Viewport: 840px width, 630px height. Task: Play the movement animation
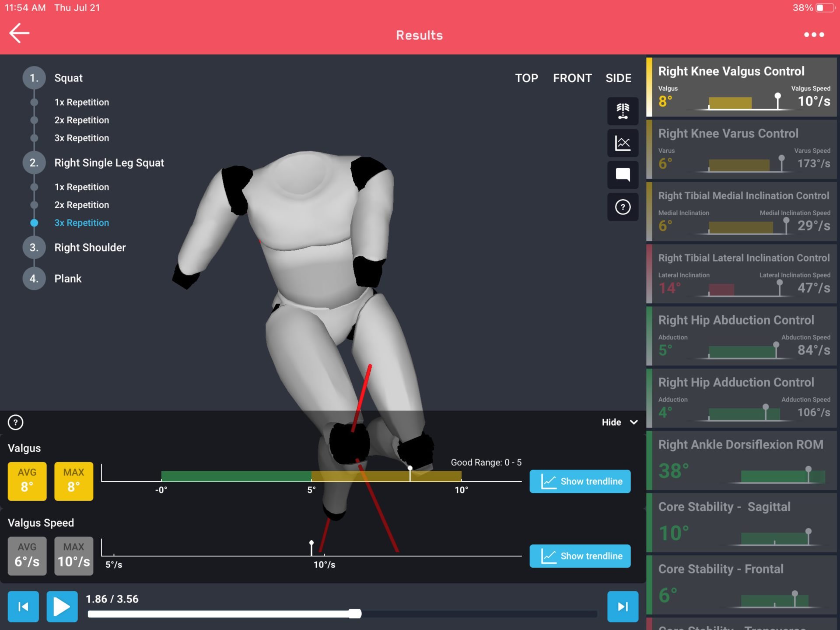62,606
